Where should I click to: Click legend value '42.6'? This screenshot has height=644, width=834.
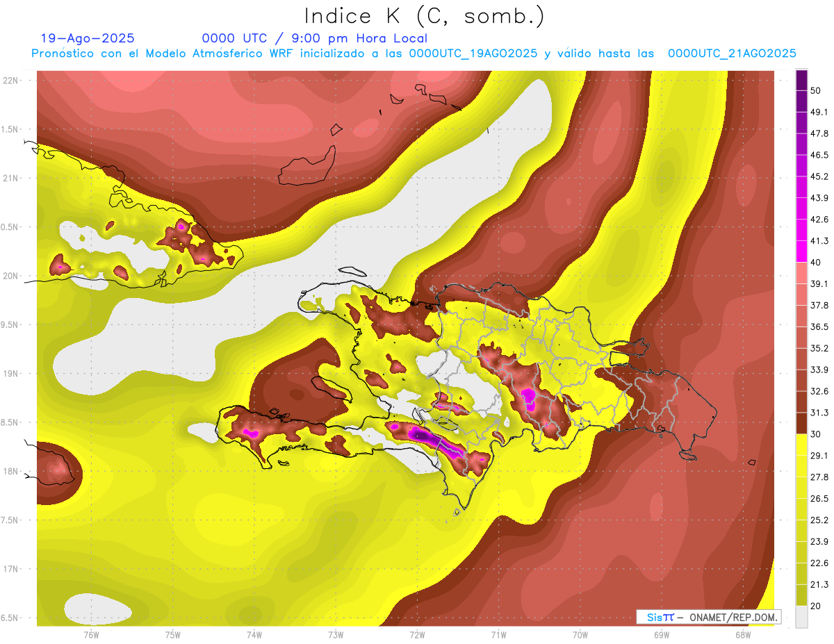[819, 220]
